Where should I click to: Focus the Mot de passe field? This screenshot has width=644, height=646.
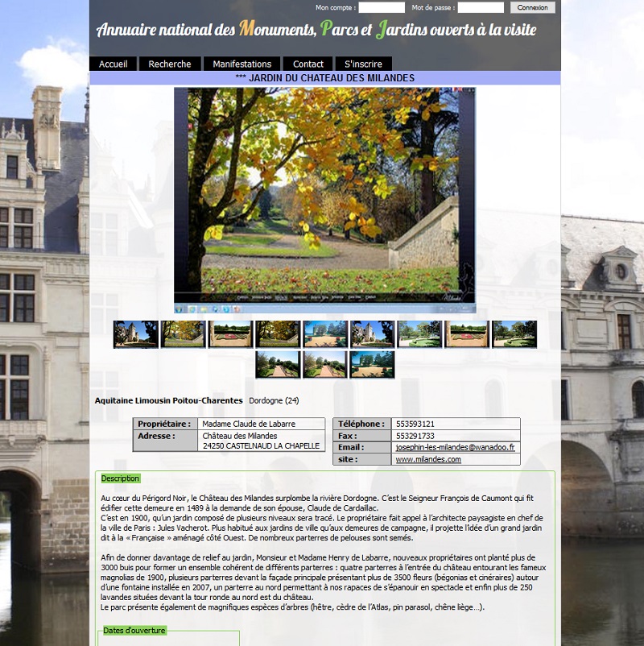(481, 7)
